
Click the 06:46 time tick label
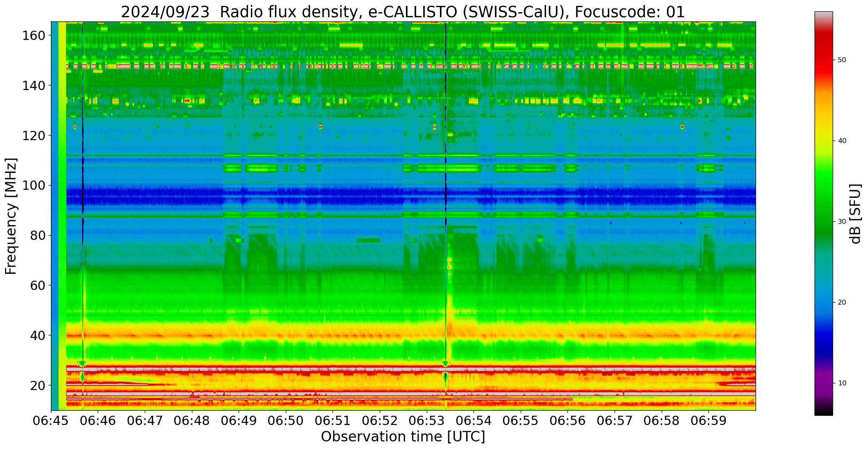coord(98,421)
